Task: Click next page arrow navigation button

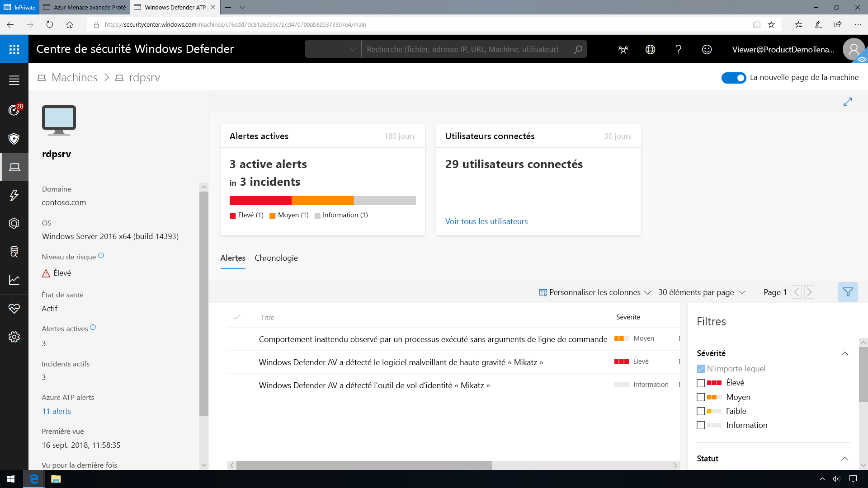Action: [x=809, y=291]
